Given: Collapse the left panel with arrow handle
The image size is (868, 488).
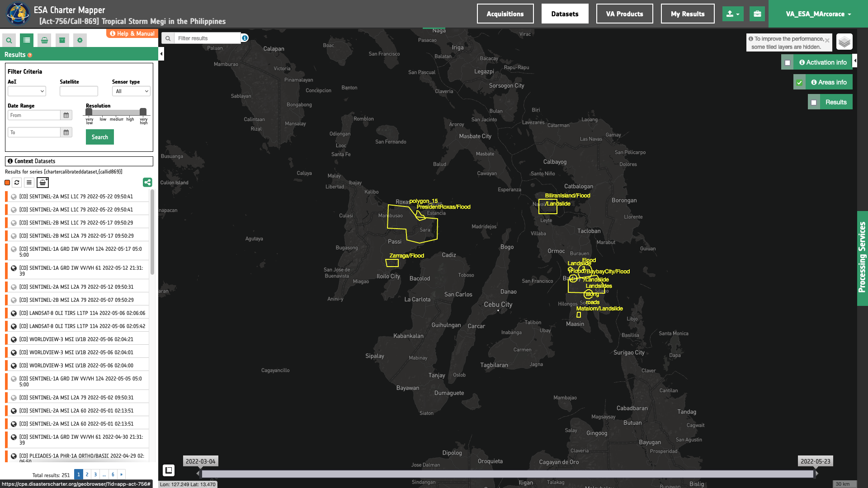Looking at the screenshot, I should (161, 54).
